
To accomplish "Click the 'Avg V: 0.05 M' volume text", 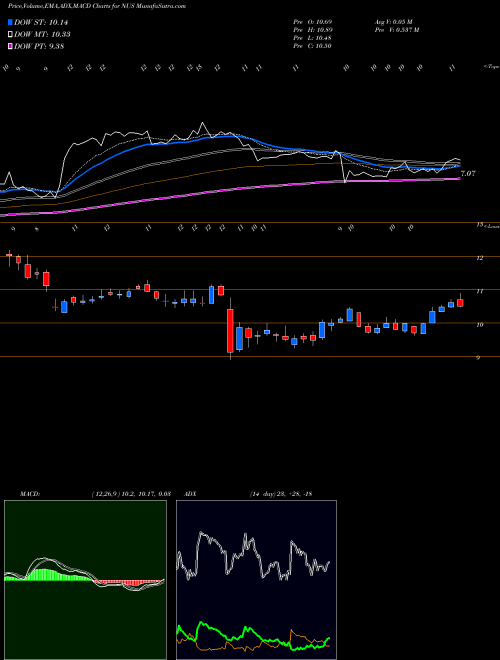I will coord(394,21).
